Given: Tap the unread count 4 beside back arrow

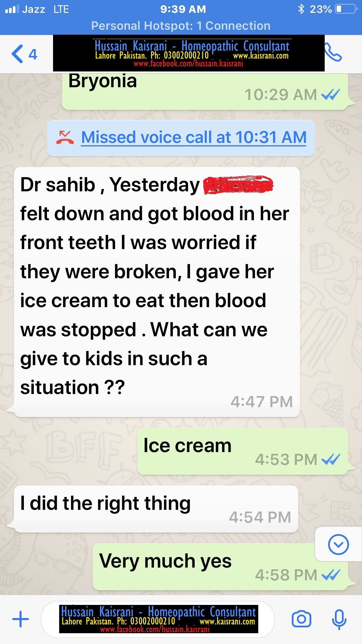Looking at the screenshot, I should point(33,54).
